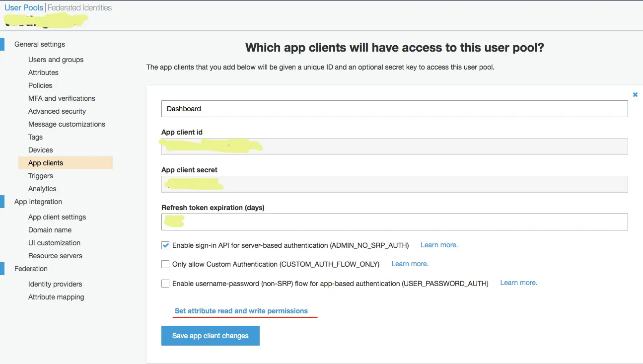Enable USER_PASSWORD_AUTH username-password flow checkbox
This screenshot has height=364, width=643.
[x=165, y=284]
